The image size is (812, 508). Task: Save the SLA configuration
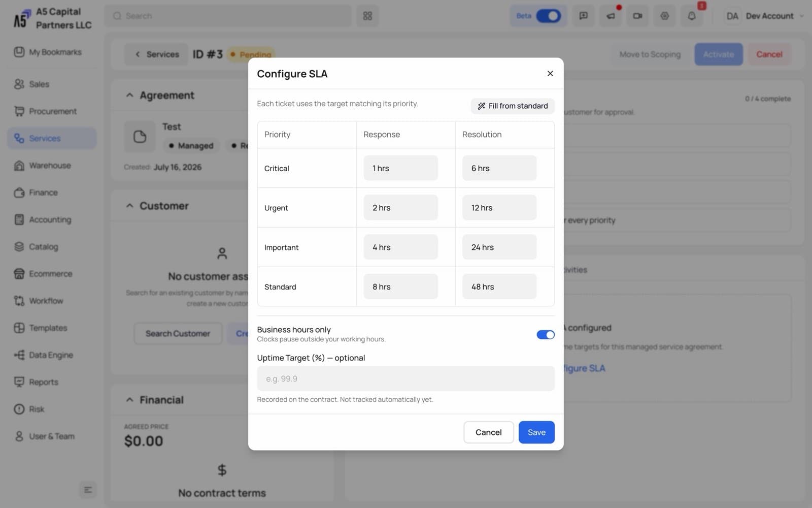[536, 432]
